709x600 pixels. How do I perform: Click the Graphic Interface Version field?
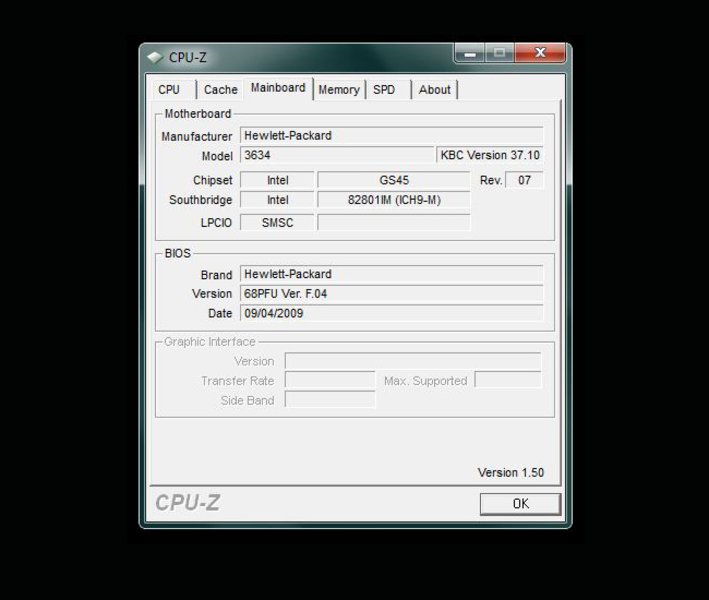[x=413, y=361]
